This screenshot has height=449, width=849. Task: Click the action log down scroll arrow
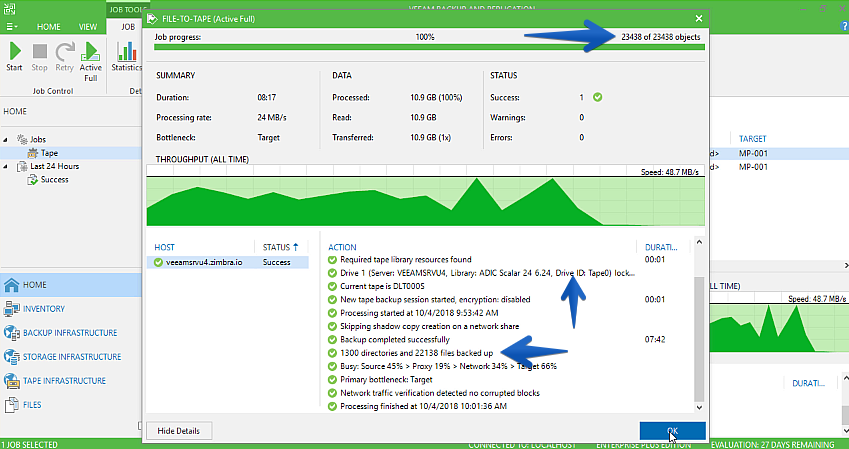click(x=699, y=407)
